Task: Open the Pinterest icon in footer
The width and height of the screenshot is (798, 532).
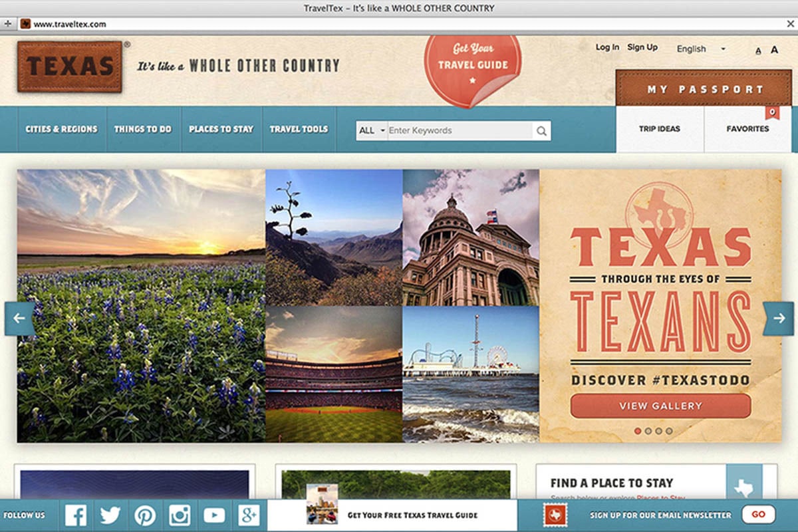Action: point(145,515)
